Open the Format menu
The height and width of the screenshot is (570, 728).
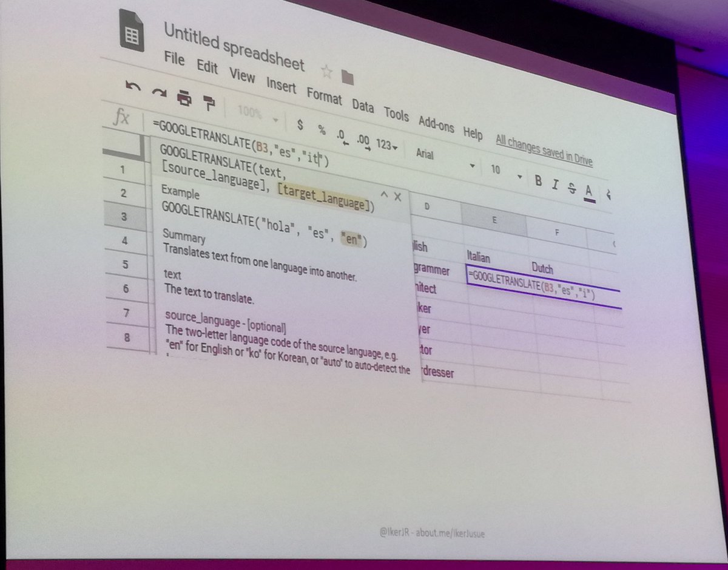click(x=324, y=95)
